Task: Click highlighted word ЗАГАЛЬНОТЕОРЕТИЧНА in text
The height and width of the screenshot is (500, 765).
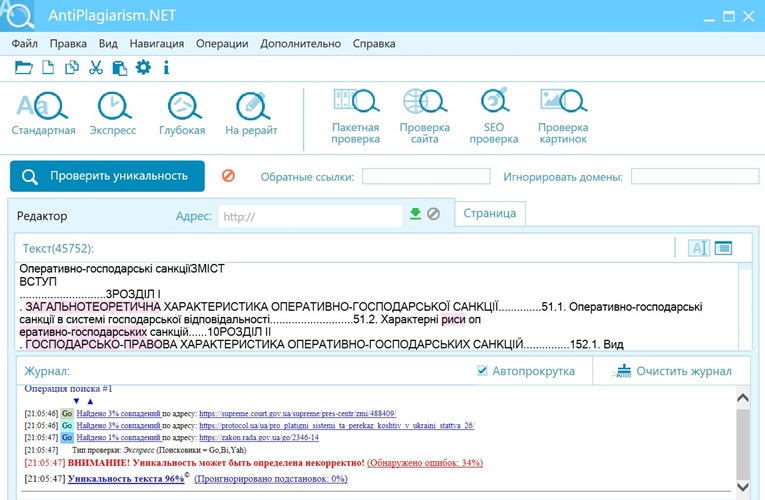Action: (x=93, y=307)
